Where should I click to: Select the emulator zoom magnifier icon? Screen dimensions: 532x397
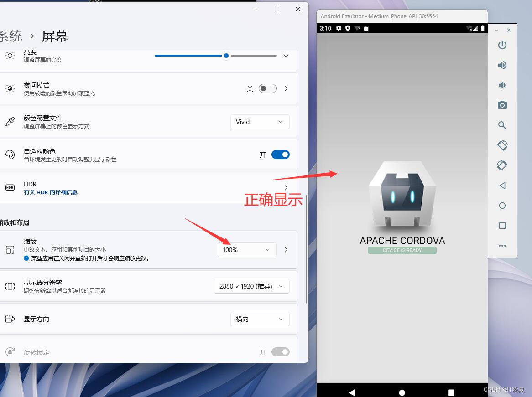[x=502, y=125]
